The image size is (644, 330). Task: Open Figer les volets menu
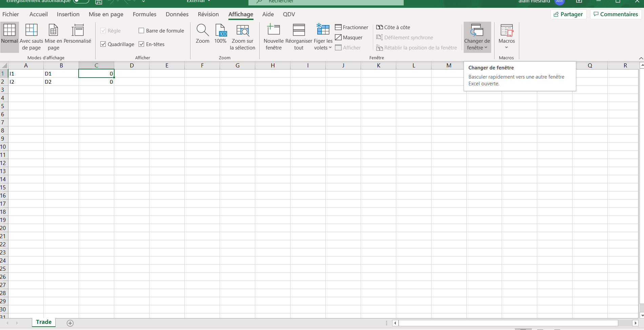click(323, 37)
